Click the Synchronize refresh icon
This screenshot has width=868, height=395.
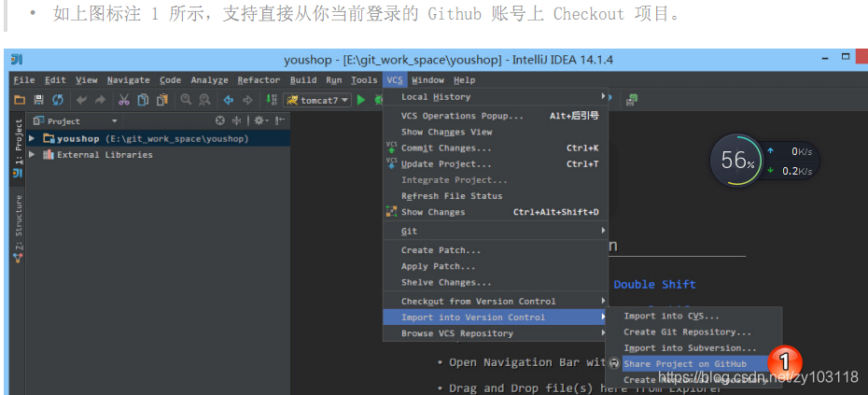[58, 100]
